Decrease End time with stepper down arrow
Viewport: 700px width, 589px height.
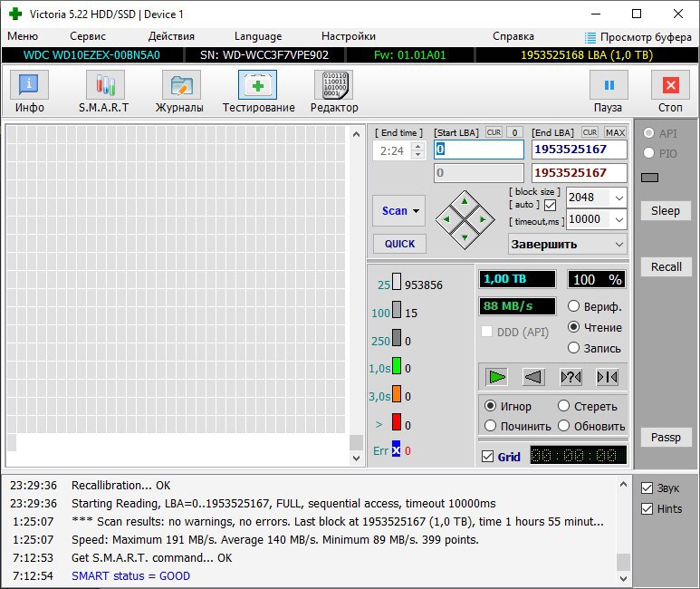(x=417, y=155)
